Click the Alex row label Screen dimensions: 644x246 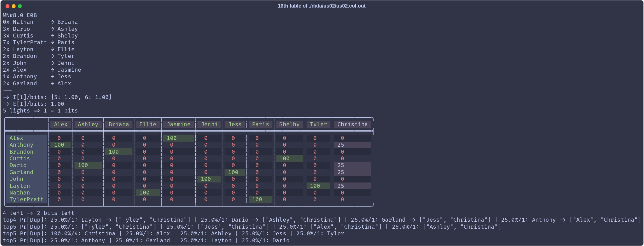pyautogui.click(x=27, y=138)
